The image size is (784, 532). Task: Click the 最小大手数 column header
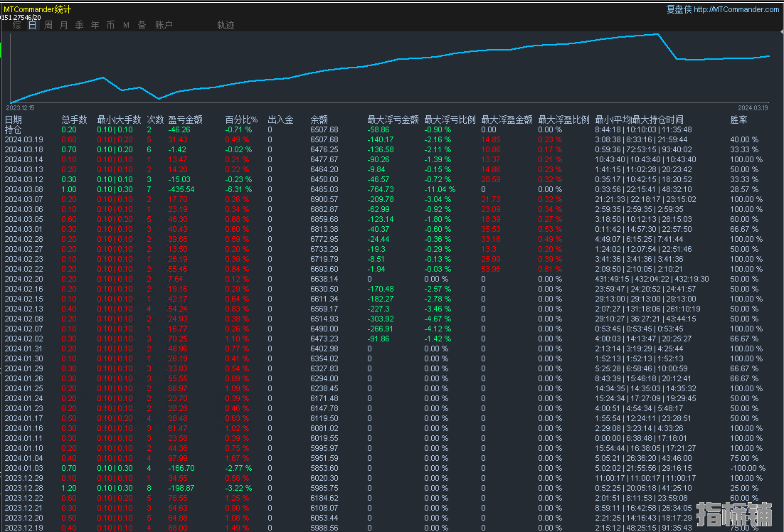pyautogui.click(x=119, y=119)
